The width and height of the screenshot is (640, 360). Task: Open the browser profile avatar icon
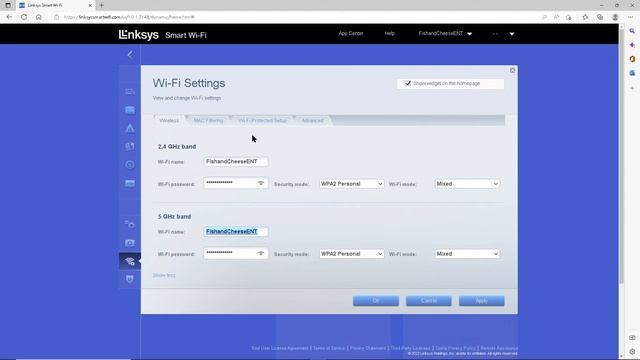click(x=615, y=17)
